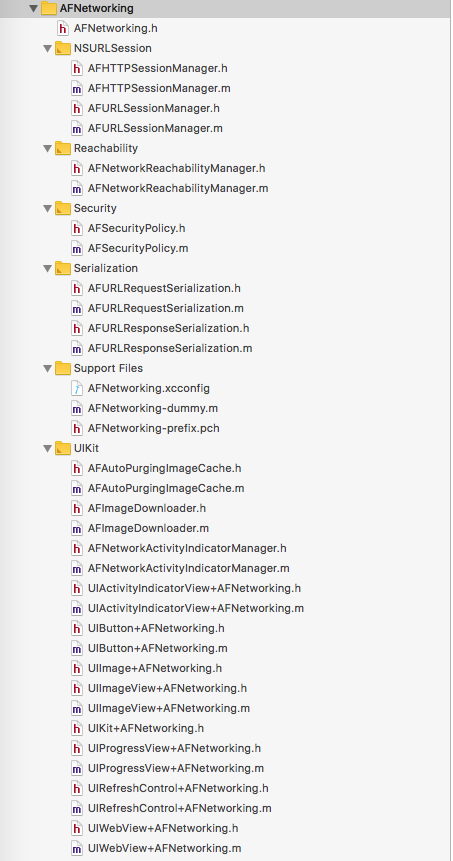453x861 pixels.
Task: Click the UIWebView+AFNetworking.m file icon
Action: 77,848
